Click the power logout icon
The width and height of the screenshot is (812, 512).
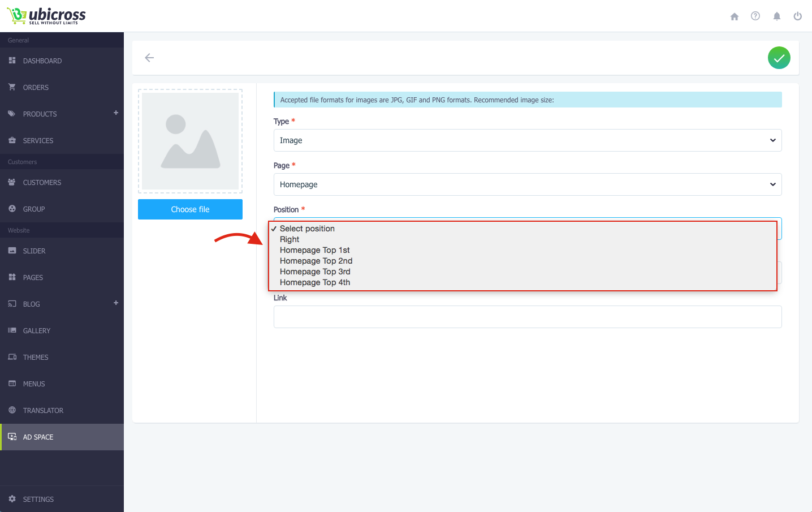click(x=798, y=16)
